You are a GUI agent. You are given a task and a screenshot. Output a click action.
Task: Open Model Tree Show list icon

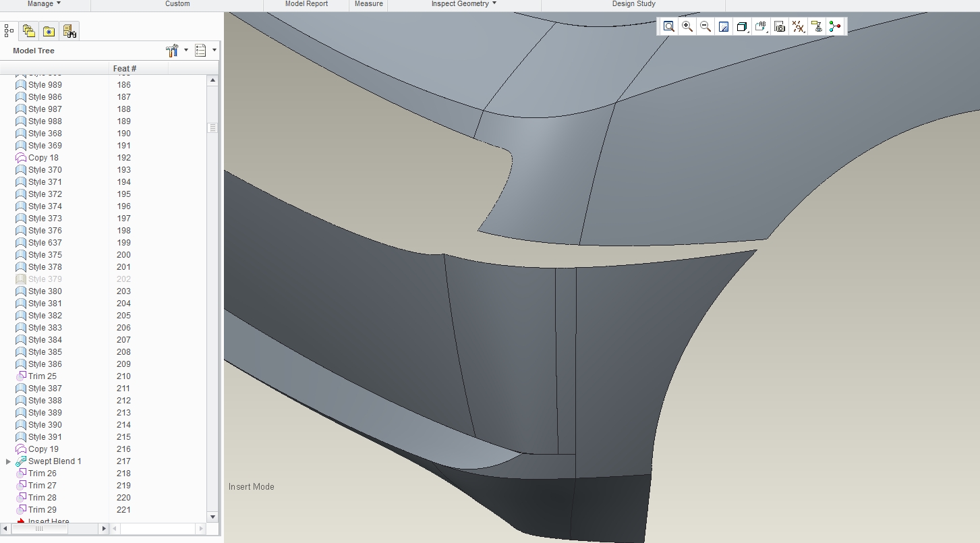point(200,51)
